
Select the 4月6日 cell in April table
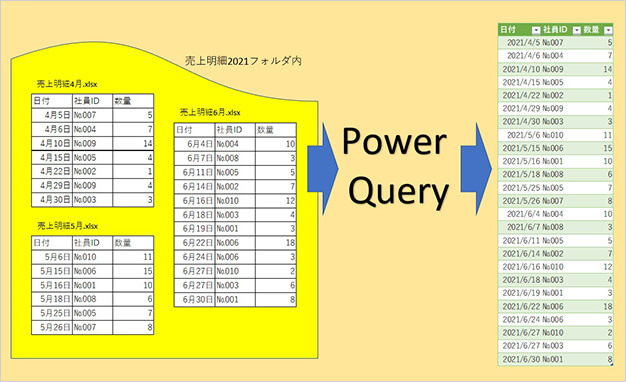click(52, 129)
